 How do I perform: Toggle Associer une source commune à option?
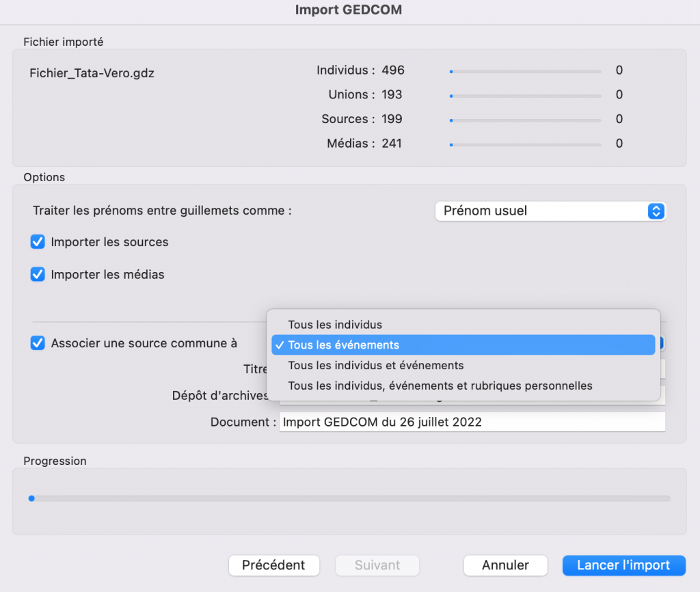(x=38, y=343)
